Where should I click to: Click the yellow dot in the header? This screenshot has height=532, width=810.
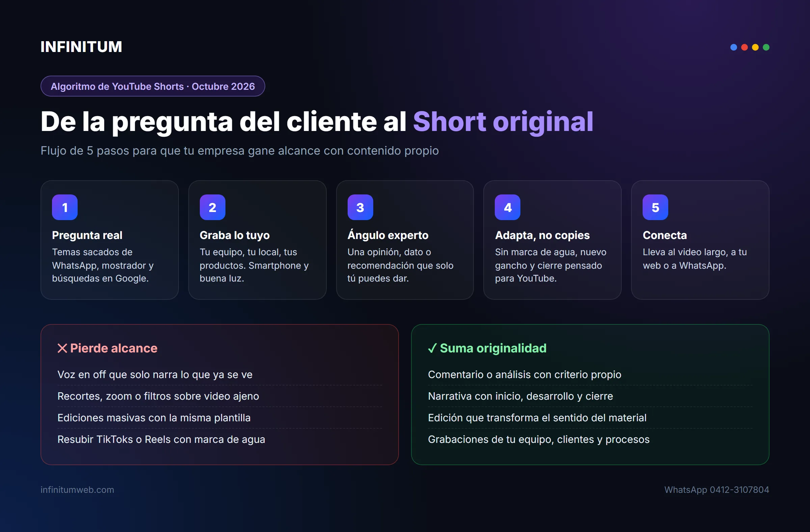pos(755,47)
